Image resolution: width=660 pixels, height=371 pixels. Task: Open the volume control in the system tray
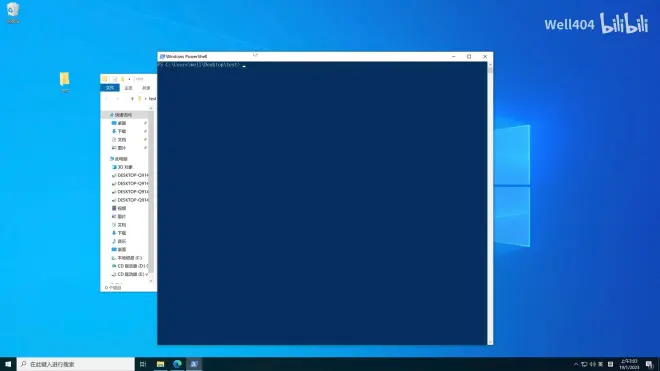coord(593,364)
